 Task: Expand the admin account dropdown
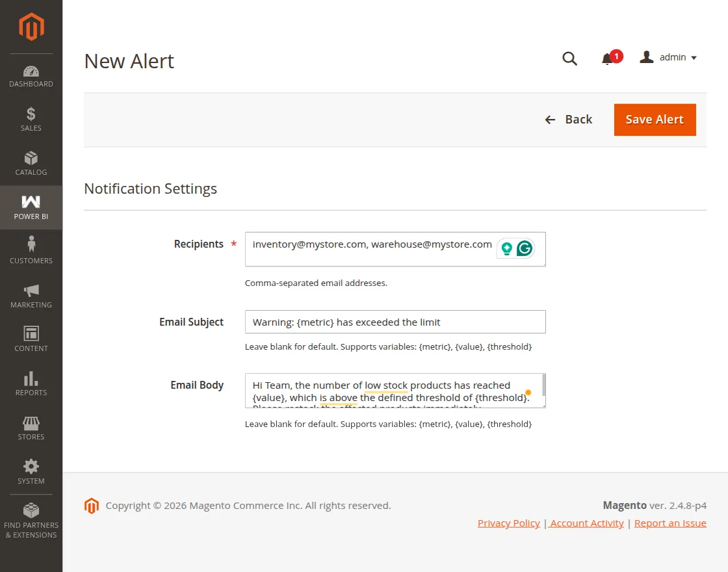click(668, 58)
